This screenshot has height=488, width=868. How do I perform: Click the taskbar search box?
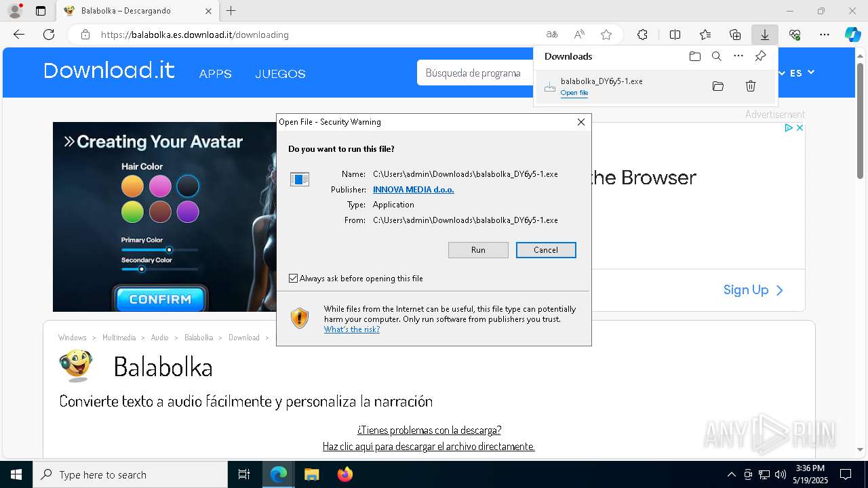click(130, 474)
